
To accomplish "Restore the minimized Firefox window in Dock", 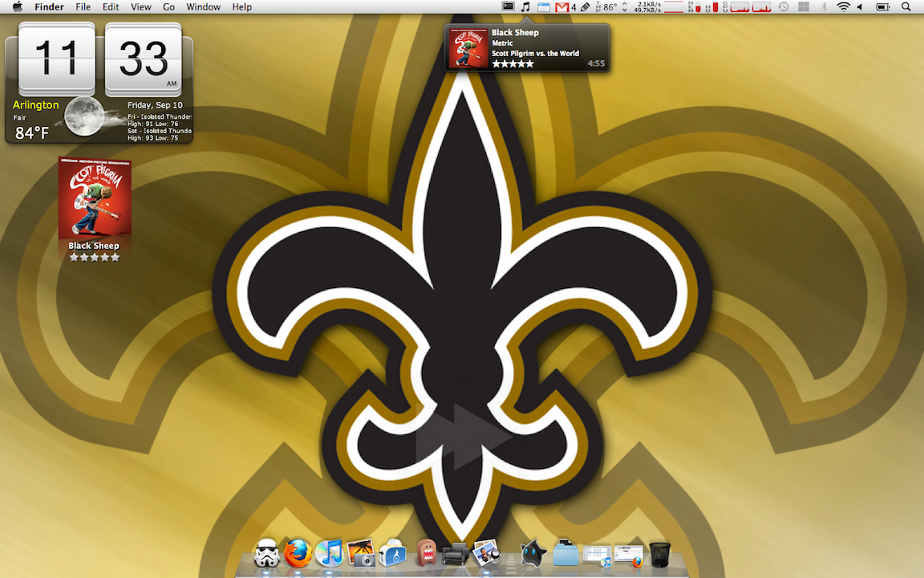I will click(628, 556).
